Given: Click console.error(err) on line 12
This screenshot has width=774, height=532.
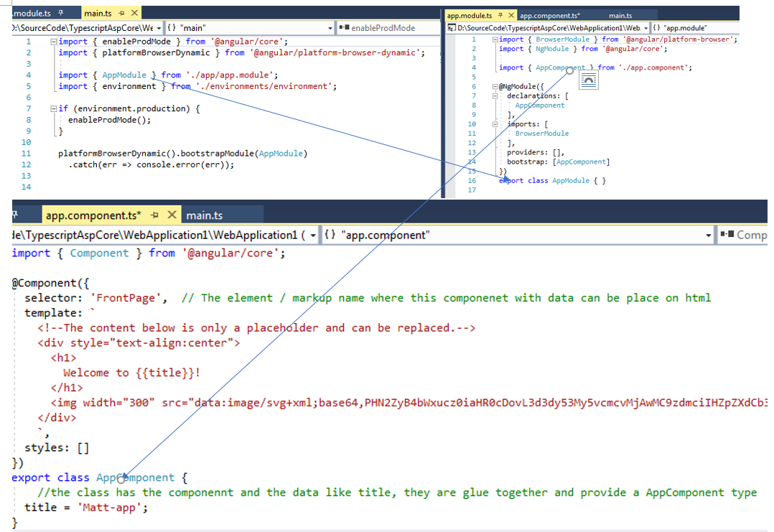Looking at the screenshot, I should 182,165.
